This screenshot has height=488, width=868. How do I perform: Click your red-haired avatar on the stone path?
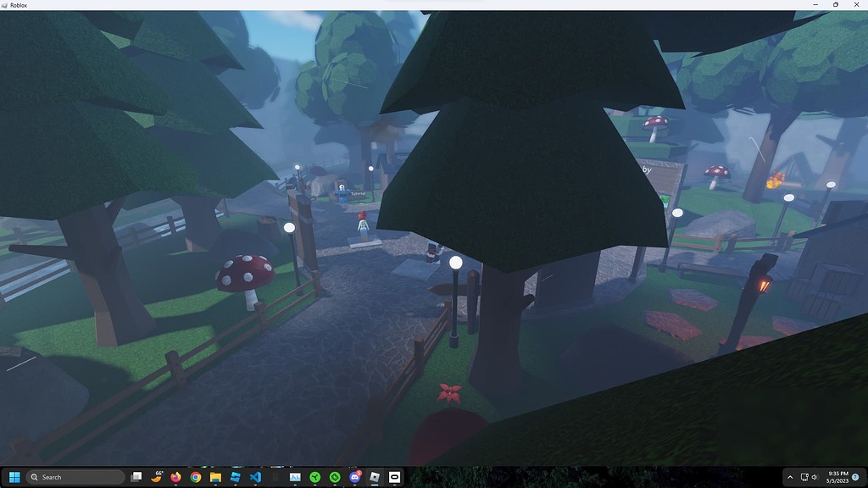(x=362, y=222)
